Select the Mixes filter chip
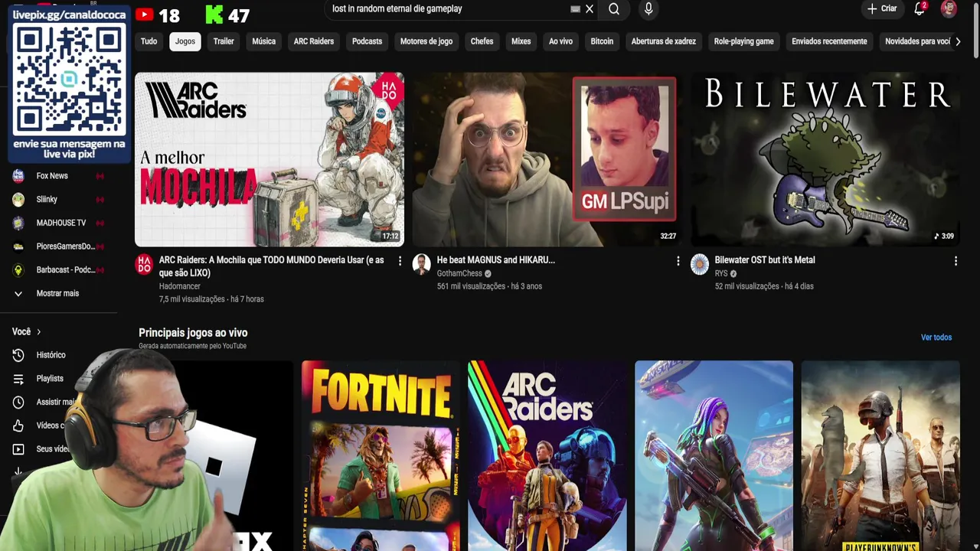The width and height of the screenshot is (980, 551). pyautogui.click(x=521, y=41)
